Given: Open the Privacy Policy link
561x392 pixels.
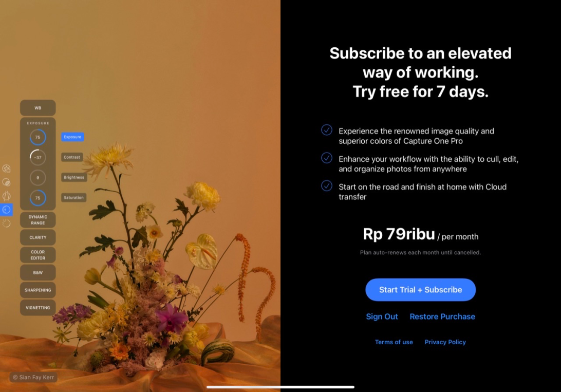Looking at the screenshot, I should click(445, 342).
